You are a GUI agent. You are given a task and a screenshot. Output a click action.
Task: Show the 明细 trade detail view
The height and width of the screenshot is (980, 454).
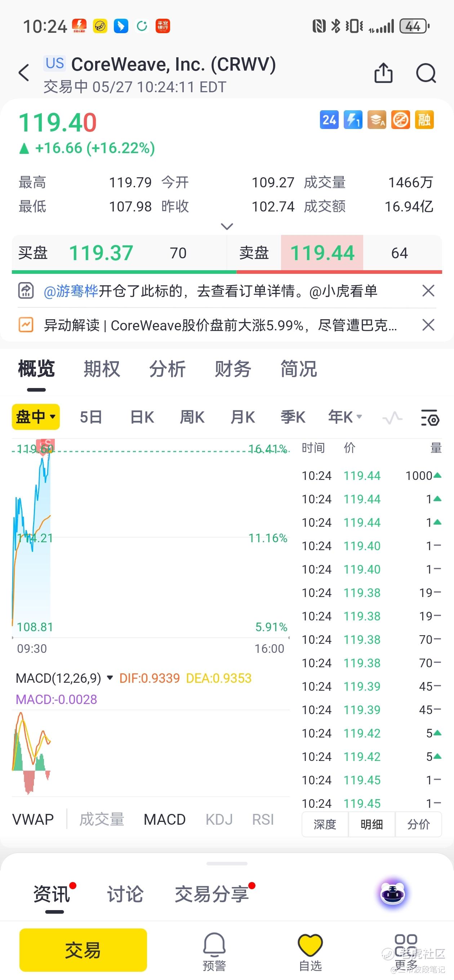point(372,824)
